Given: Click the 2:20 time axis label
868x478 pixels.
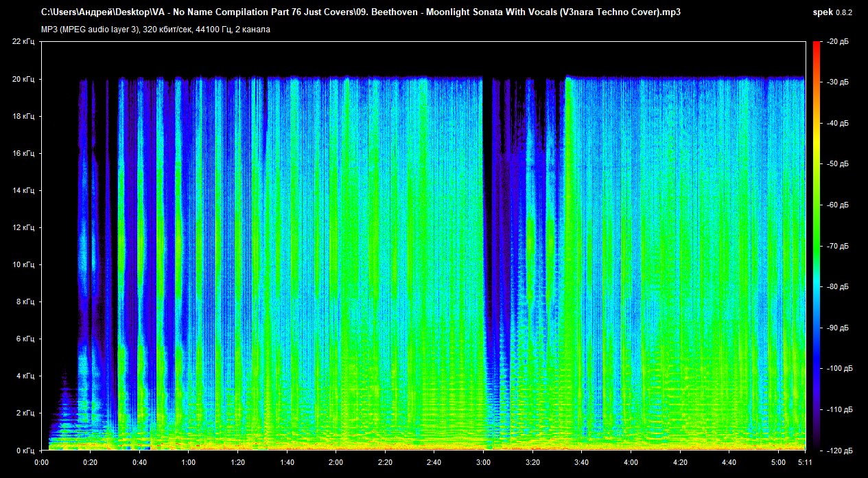Looking at the screenshot, I should 385,462.
